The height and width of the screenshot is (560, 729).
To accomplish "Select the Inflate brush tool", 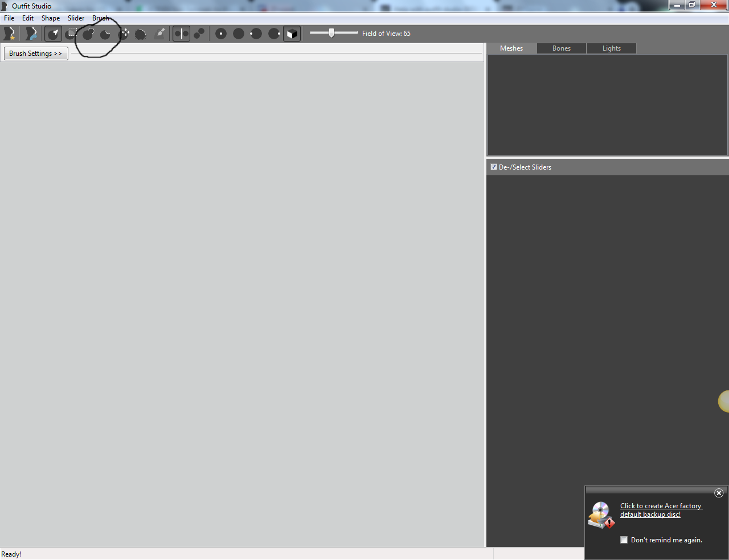I will pyautogui.click(x=89, y=34).
